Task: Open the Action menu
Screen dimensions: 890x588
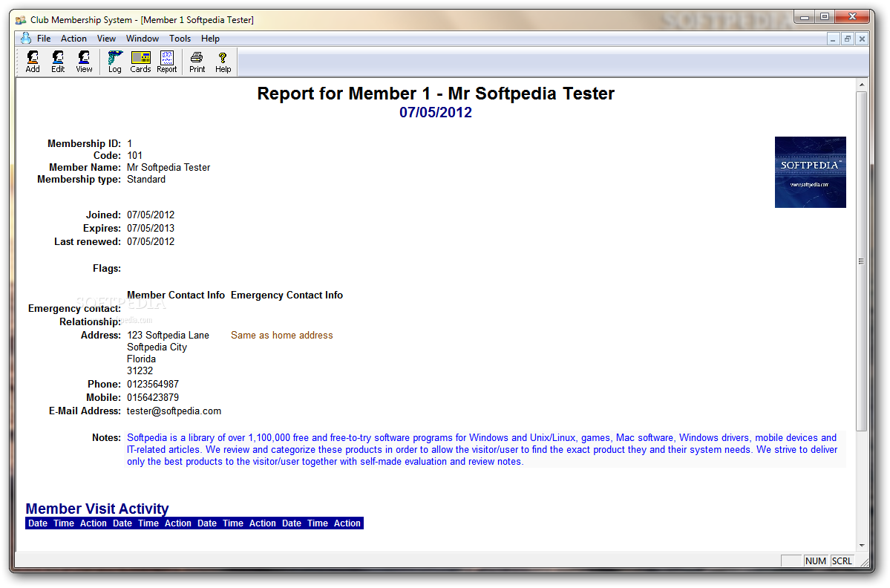Action: [73, 39]
